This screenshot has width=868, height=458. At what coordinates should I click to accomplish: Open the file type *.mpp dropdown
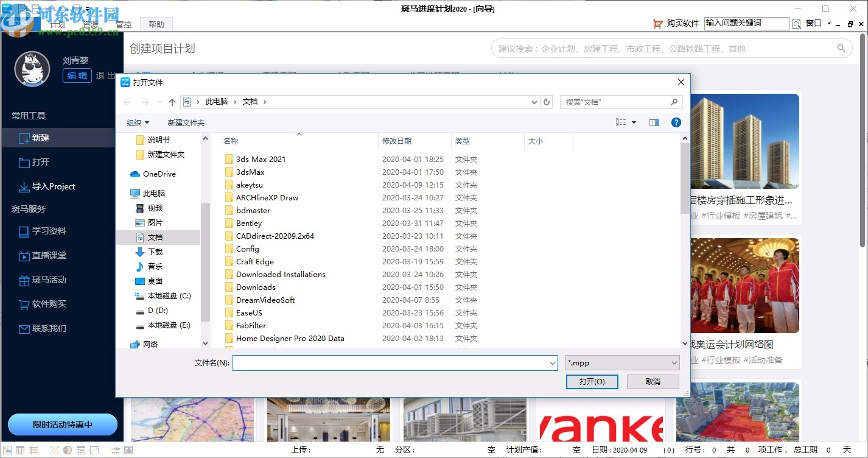point(622,363)
